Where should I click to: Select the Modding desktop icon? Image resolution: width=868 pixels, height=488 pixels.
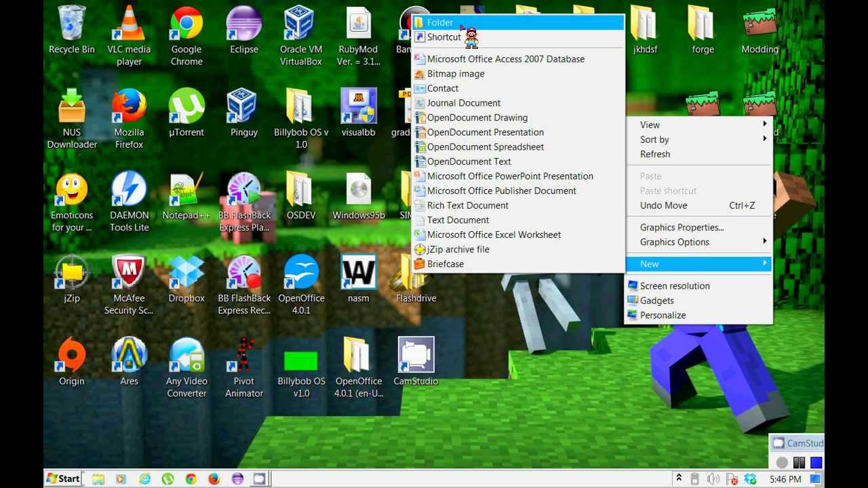click(x=760, y=30)
